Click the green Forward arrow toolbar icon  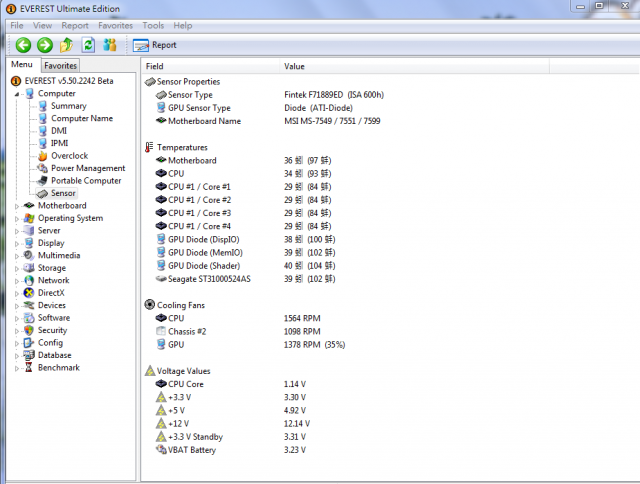click(x=45, y=45)
